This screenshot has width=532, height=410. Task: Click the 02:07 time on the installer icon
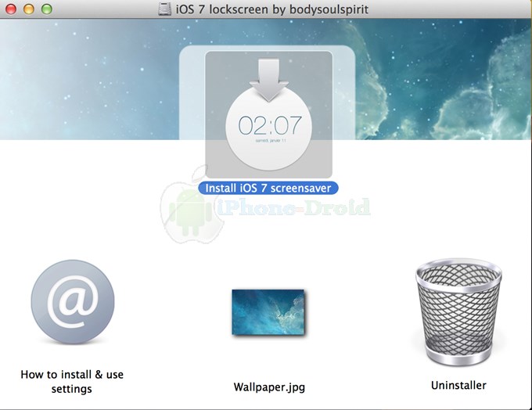point(268,126)
